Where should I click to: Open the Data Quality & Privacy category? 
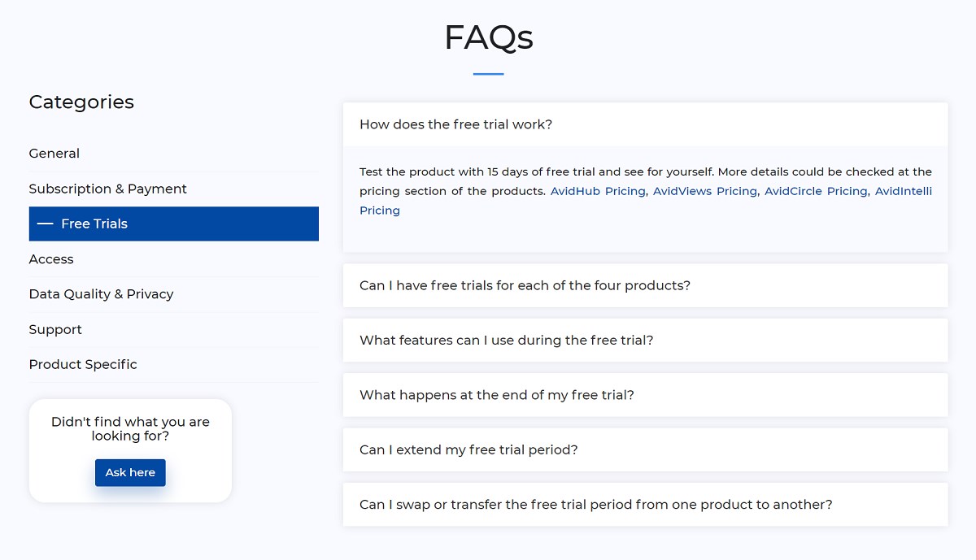coord(101,293)
